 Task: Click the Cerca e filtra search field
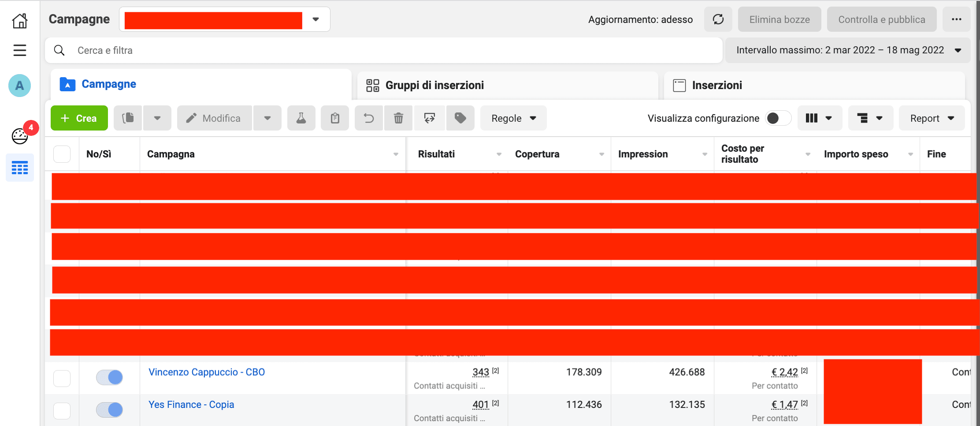click(x=383, y=50)
